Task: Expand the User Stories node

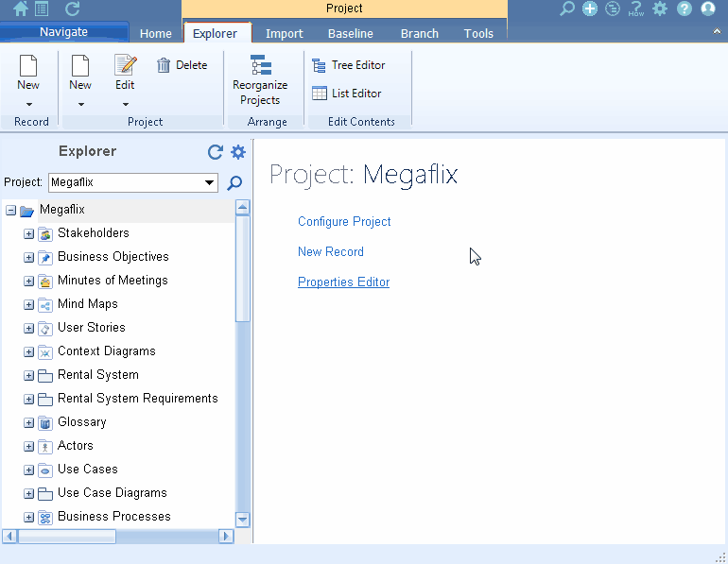Action: tap(28, 329)
